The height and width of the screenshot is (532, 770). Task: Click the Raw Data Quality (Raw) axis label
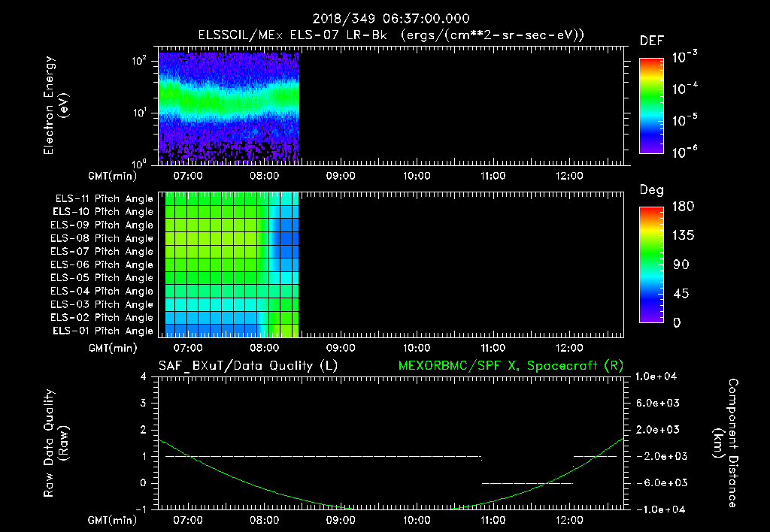[x=56, y=443]
